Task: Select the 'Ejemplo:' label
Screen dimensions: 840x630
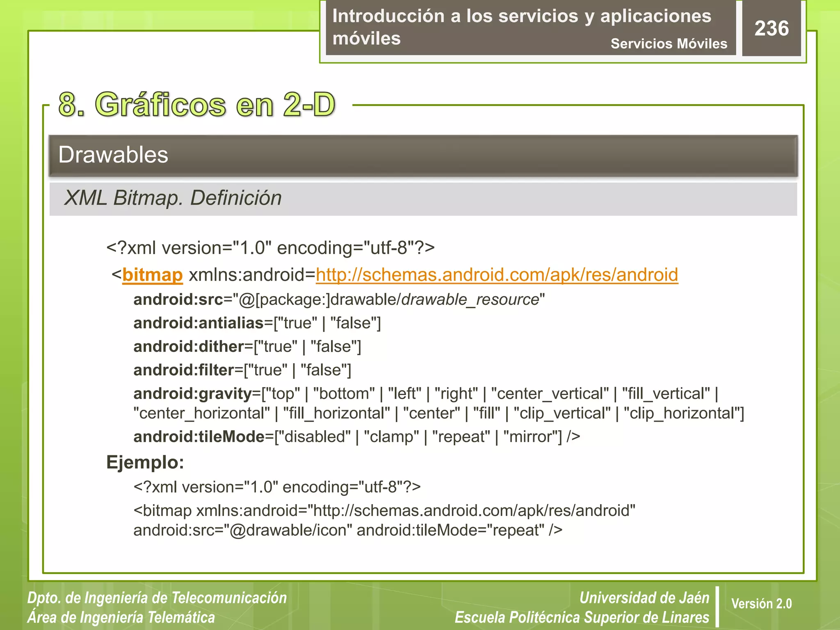Action: click(145, 463)
